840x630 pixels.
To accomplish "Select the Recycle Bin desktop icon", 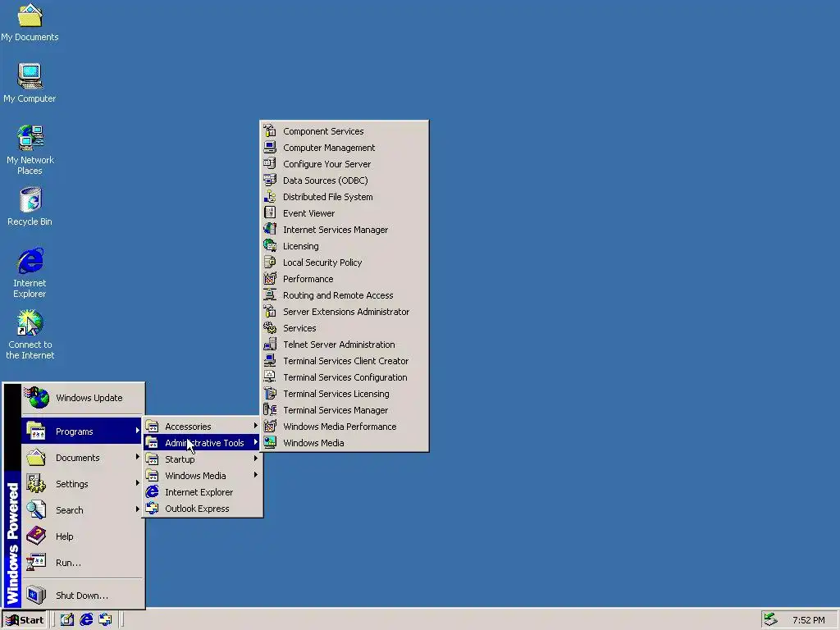I will pos(30,206).
